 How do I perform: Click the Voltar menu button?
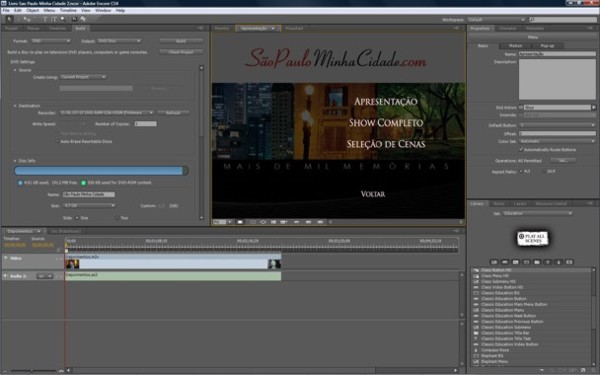[x=373, y=194]
